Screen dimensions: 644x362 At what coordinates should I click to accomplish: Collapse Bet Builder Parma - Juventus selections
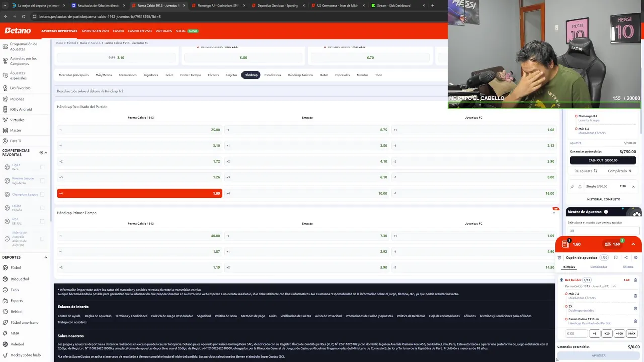(614, 286)
